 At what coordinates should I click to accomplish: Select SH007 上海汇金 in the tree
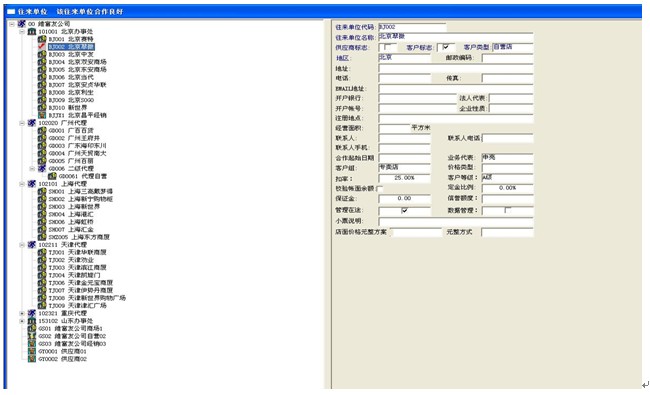pyautogui.click(x=71, y=229)
